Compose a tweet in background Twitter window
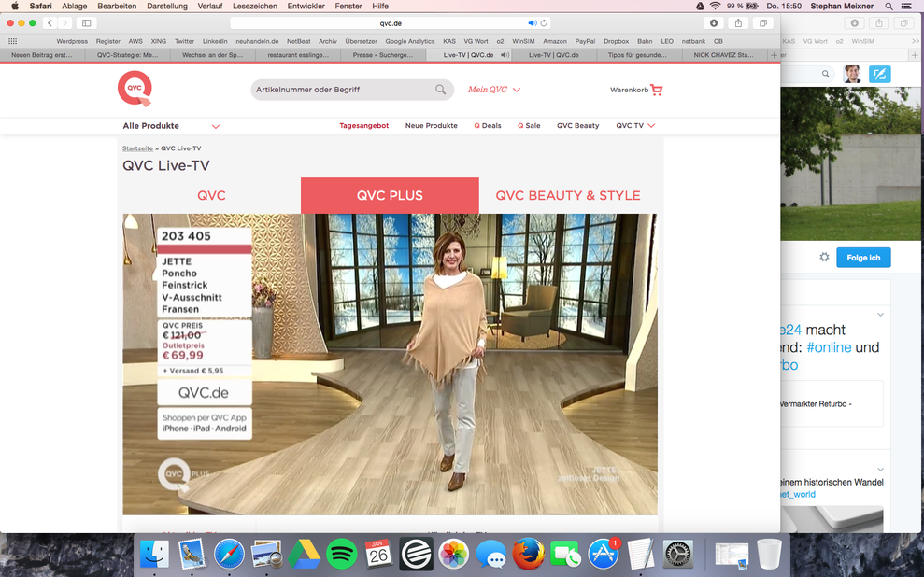 click(x=879, y=74)
